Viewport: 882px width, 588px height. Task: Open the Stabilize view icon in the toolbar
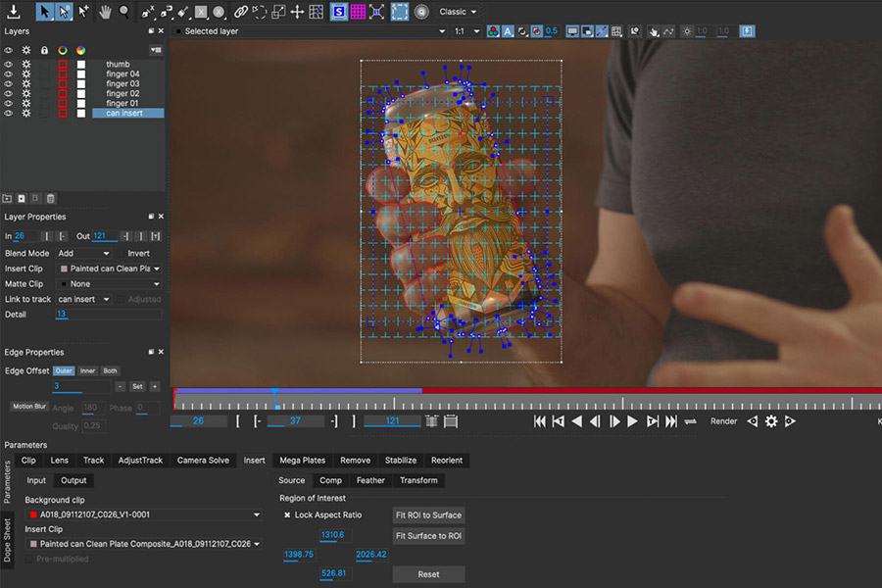338,11
